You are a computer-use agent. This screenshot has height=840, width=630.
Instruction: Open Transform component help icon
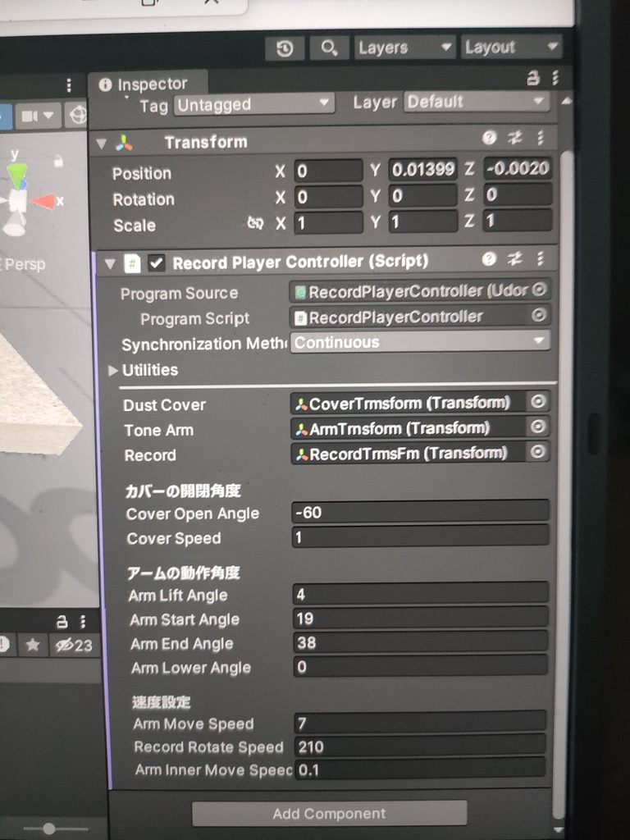coord(489,138)
